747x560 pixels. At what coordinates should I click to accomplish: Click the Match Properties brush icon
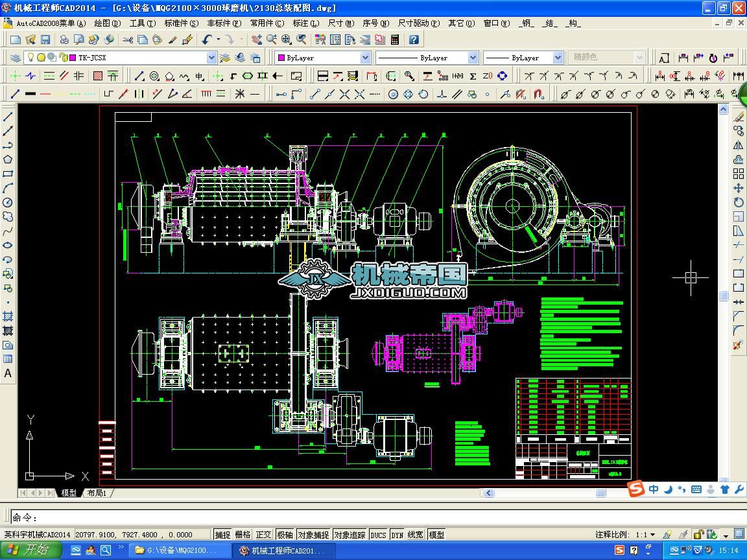click(173, 40)
